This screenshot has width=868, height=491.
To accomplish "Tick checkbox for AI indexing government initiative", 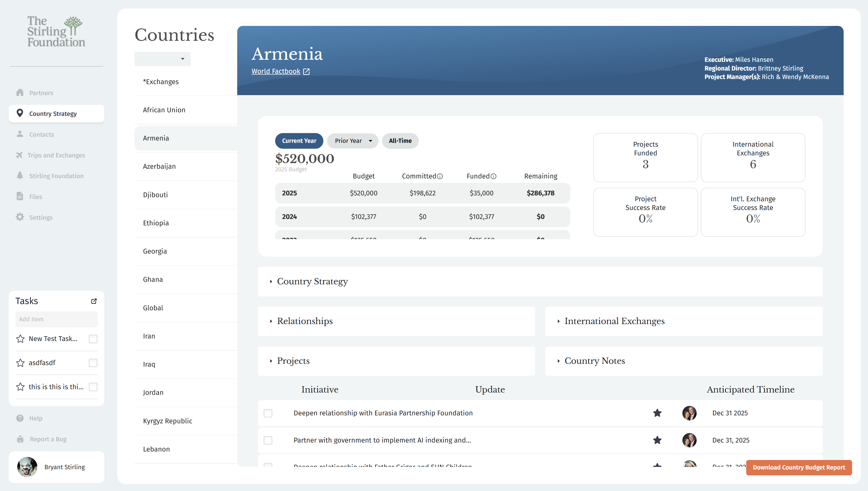I will tap(268, 440).
